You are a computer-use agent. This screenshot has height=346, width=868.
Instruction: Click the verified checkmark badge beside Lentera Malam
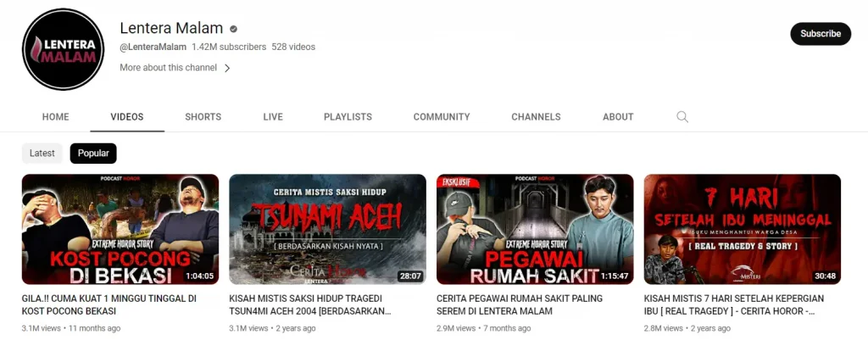[x=234, y=29]
